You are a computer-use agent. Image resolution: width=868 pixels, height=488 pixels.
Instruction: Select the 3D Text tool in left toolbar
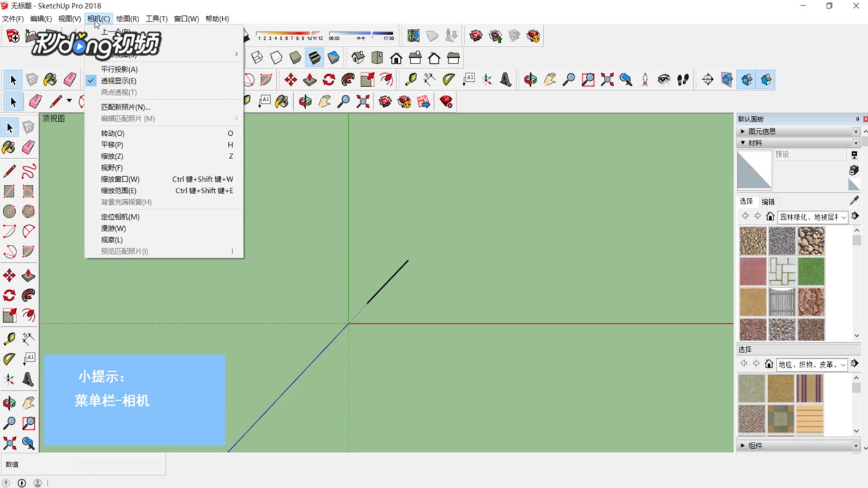(28, 379)
